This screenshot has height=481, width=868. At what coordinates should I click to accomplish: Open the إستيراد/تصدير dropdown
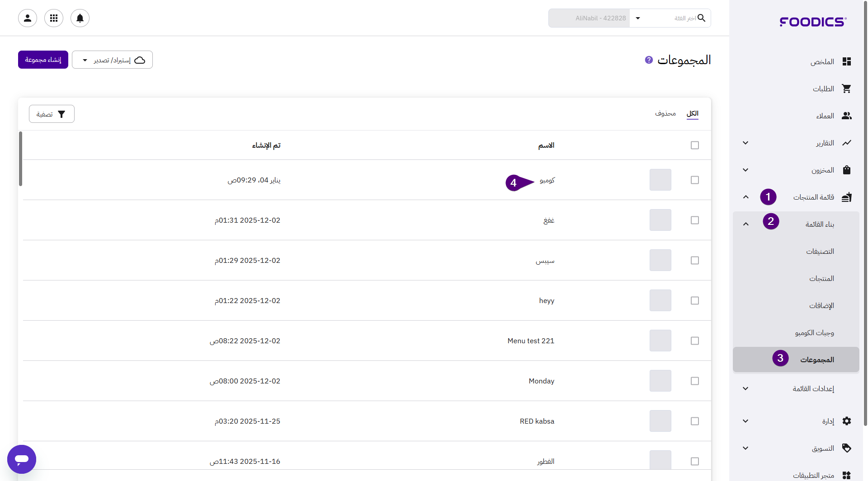click(112, 60)
